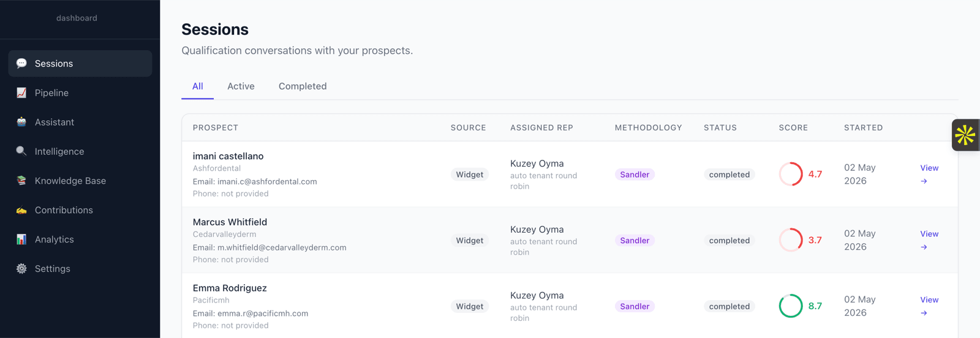Image resolution: width=980 pixels, height=338 pixels.
Task: View Marcus Whitfield's session
Action: (929, 240)
